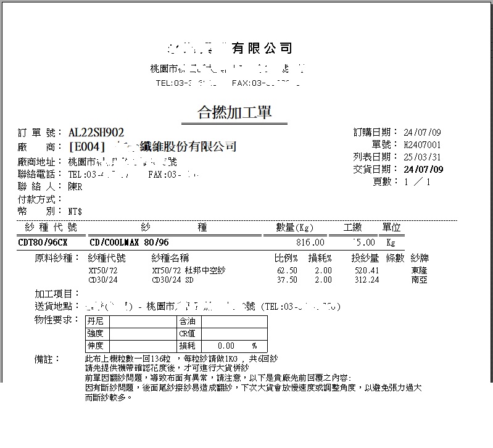Click the column header 紗種代號 at the left
This screenshot has height=448, width=493.
coord(51,227)
